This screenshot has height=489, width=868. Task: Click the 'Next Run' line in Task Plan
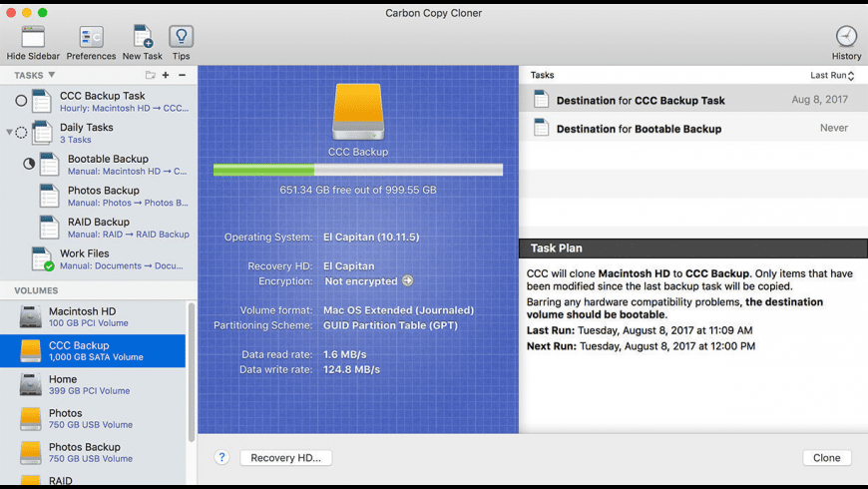[x=641, y=346]
